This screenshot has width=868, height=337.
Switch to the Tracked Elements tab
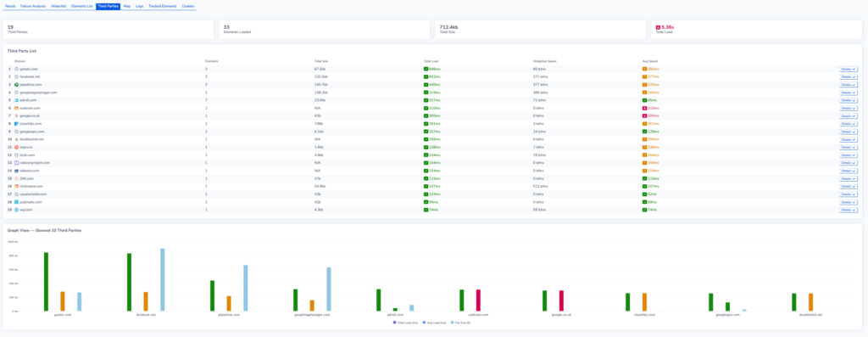click(163, 6)
